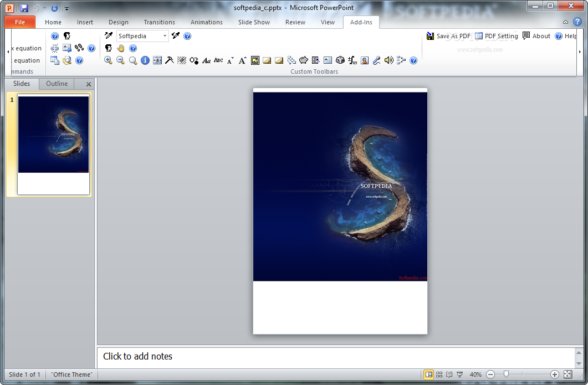Click the Save As PDF button
The height and width of the screenshot is (385, 588).
coord(448,36)
